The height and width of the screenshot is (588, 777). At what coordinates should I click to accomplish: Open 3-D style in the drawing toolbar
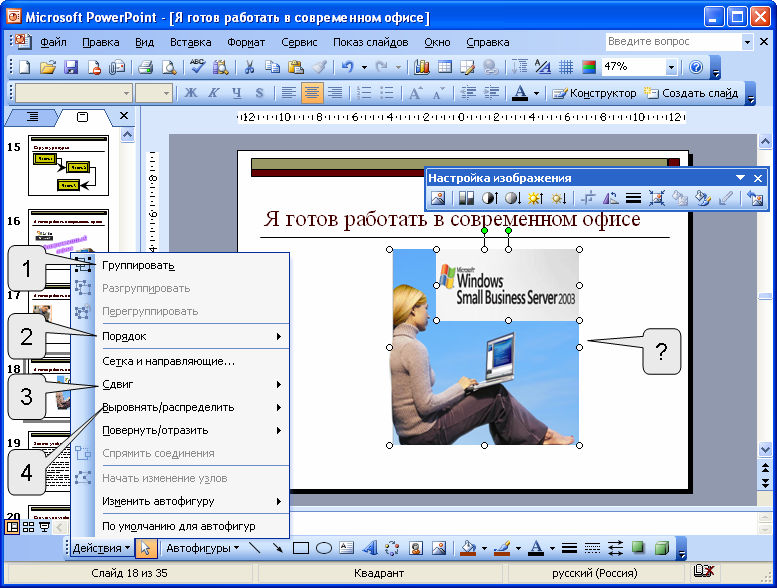coord(662,548)
